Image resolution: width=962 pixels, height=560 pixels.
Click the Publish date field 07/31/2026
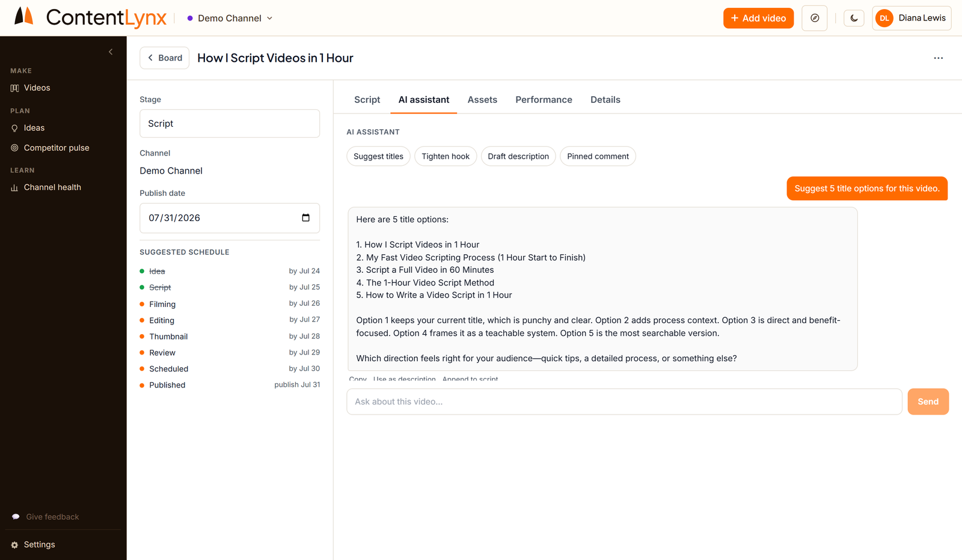(230, 218)
